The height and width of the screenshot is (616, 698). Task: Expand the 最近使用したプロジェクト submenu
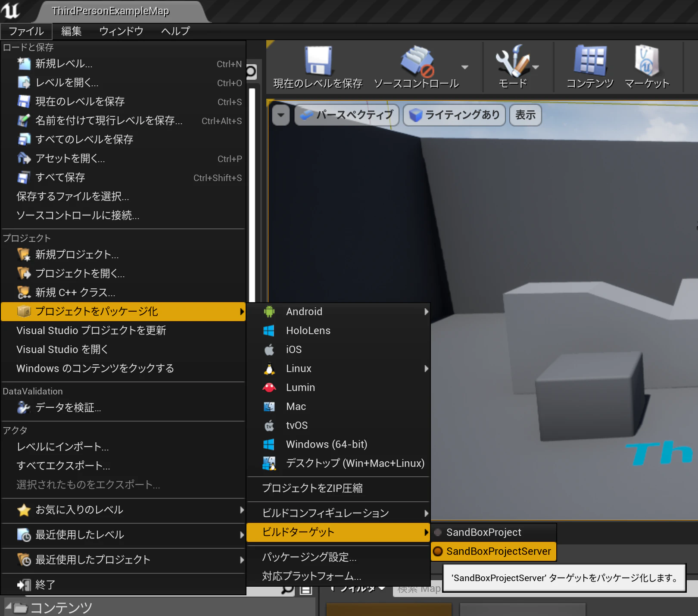click(123, 560)
